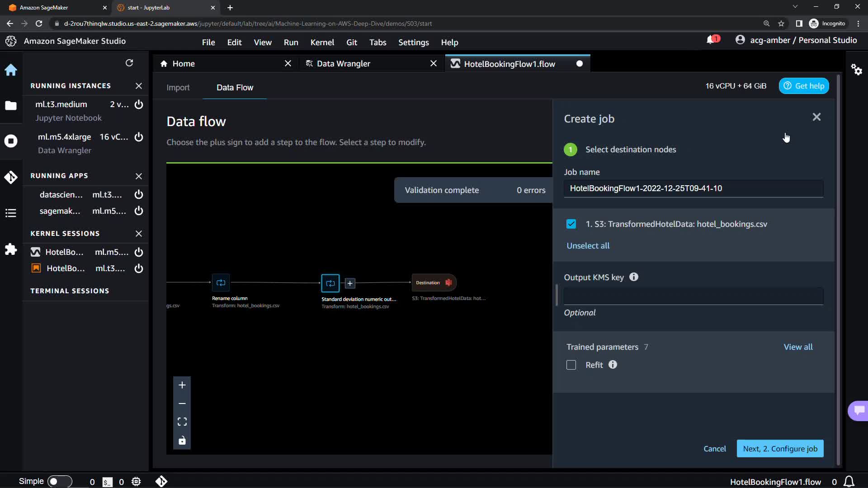Refresh the running instances list
Image resolution: width=868 pixels, height=488 pixels.
point(129,63)
